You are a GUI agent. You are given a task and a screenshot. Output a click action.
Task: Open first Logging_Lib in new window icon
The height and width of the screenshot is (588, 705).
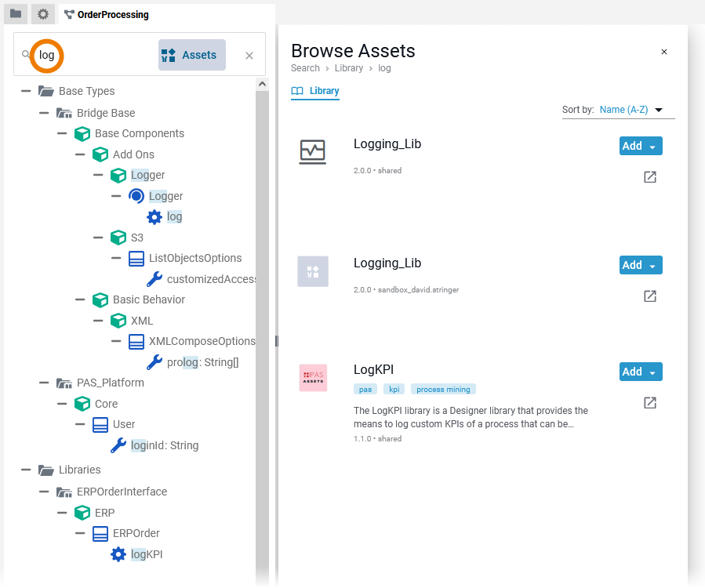click(649, 177)
